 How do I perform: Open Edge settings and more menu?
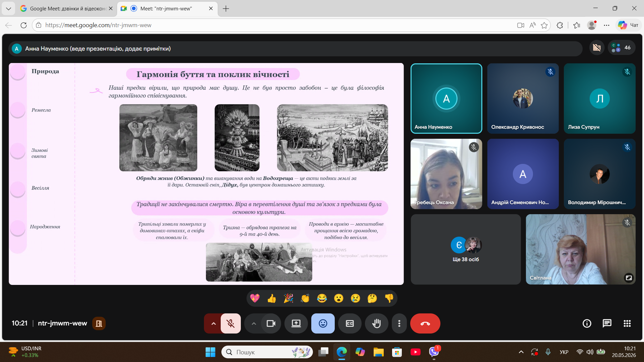[607, 25]
